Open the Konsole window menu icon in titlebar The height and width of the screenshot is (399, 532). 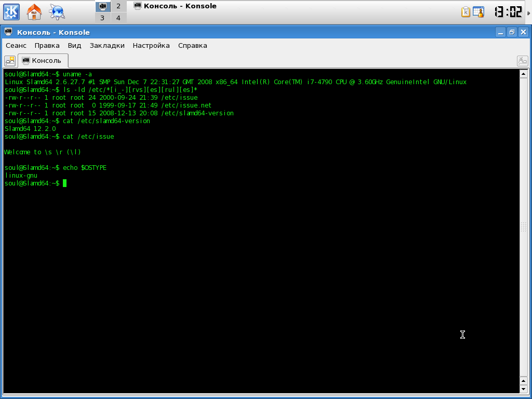click(8, 32)
